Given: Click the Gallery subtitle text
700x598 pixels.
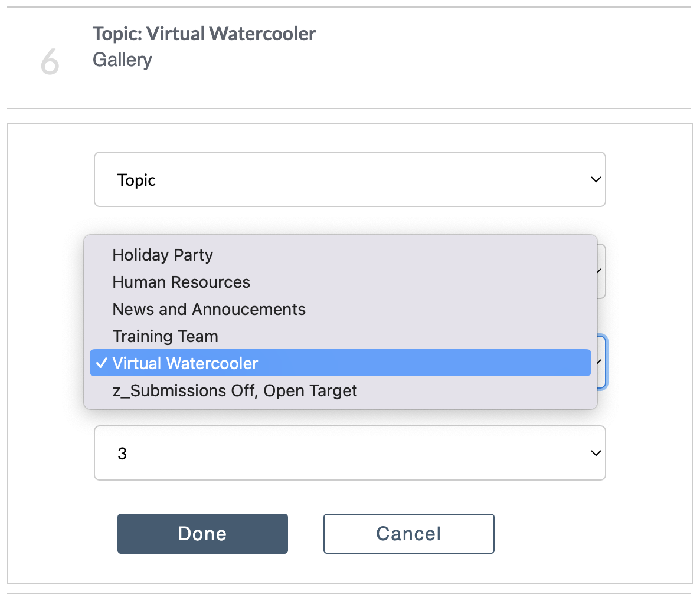Looking at the screenshot, I should click(x=122, y=60).
